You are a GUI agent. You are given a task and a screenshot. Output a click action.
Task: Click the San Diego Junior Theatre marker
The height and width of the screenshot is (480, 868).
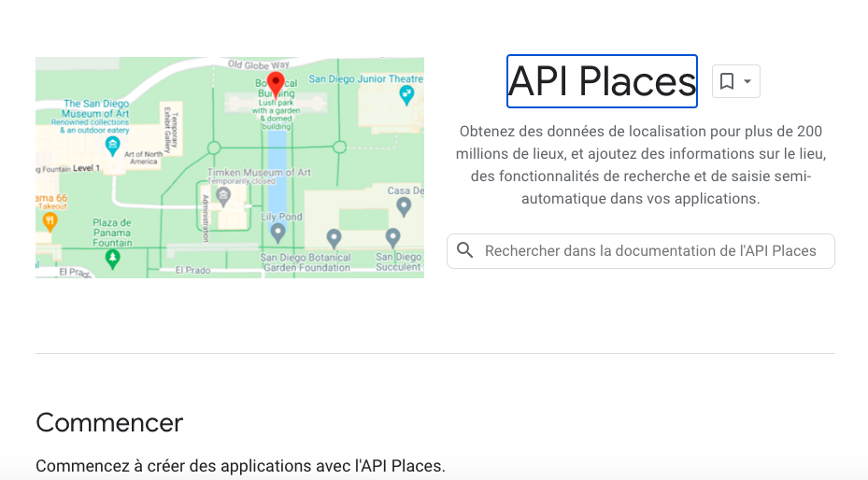[406, 94]
